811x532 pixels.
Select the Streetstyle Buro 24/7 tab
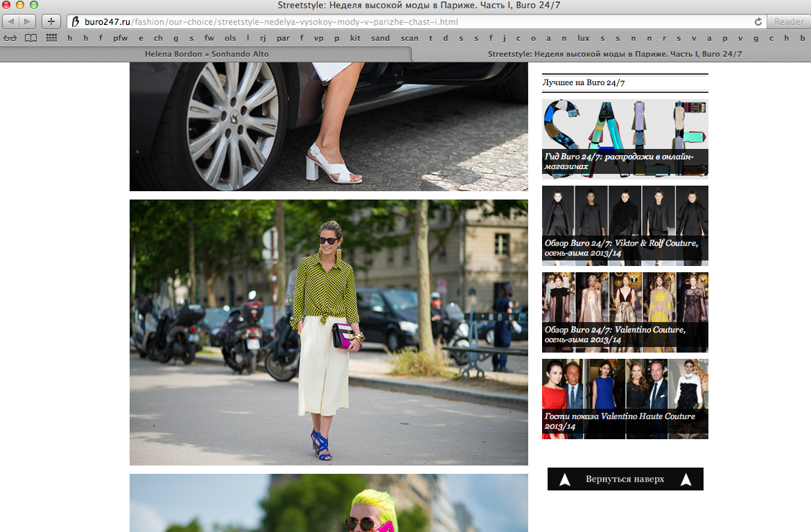pos(614,53)
